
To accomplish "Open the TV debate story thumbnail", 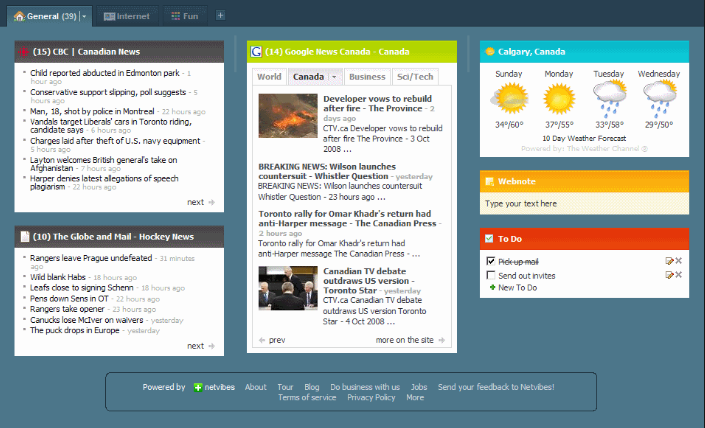I will coord(288,288).
